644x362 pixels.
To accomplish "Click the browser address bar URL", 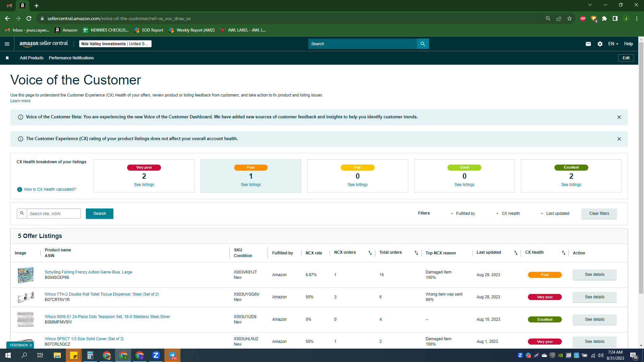I will coord(119,18).
